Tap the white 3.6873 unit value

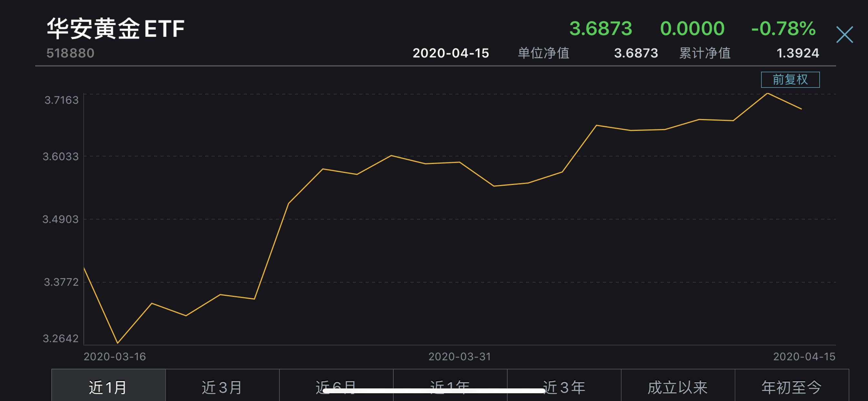point(636,53)
